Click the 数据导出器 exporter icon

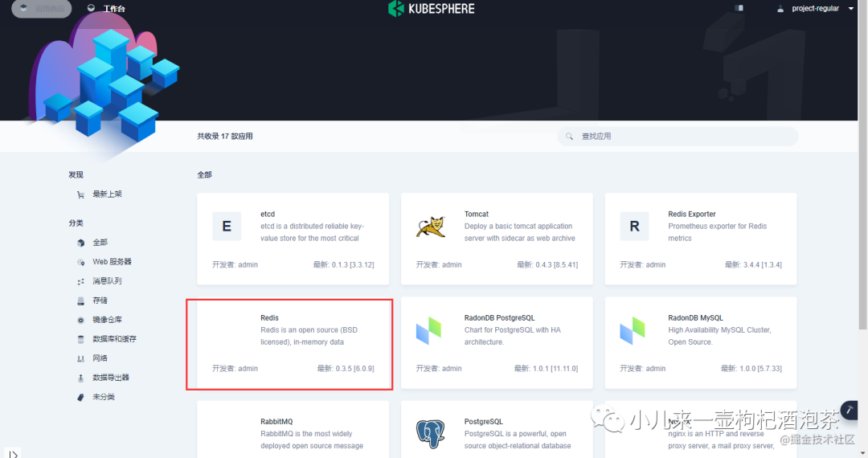(81, 378)
